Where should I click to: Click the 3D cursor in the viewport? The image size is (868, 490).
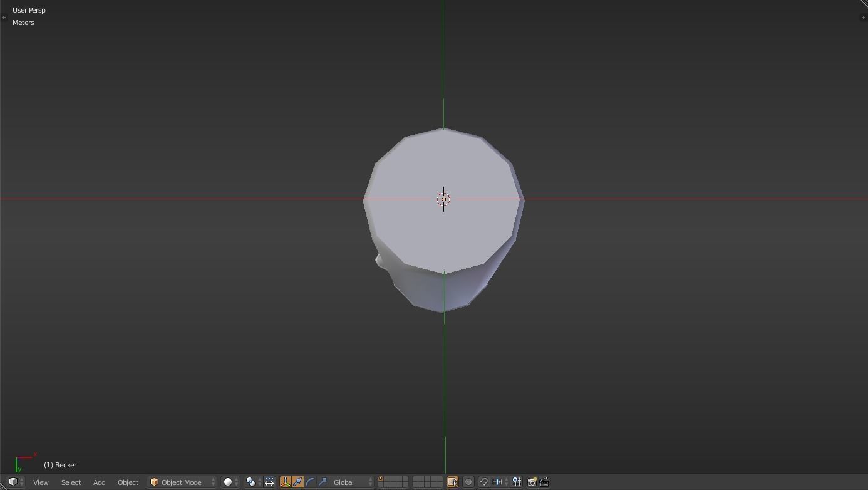[443, 199]
